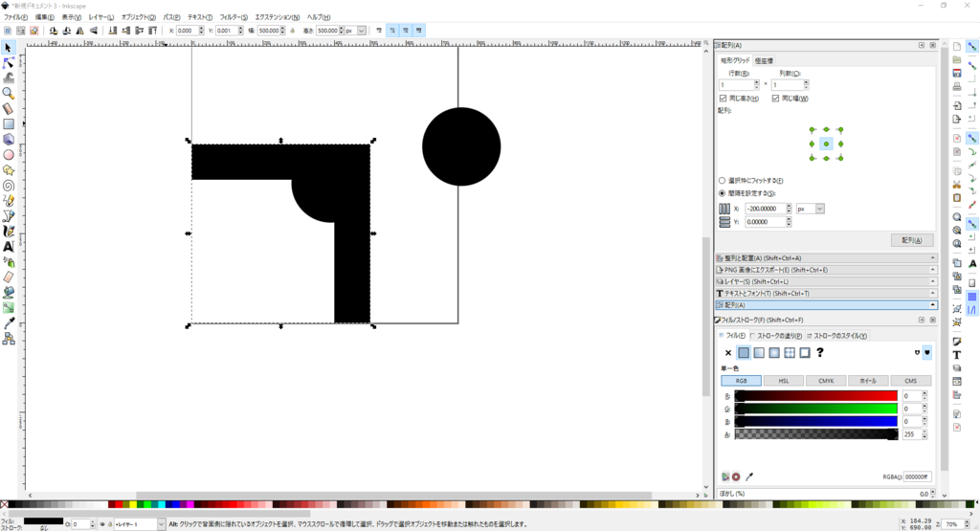
Task: Open the フィルター(S) menu
Action: coord(234,17)
